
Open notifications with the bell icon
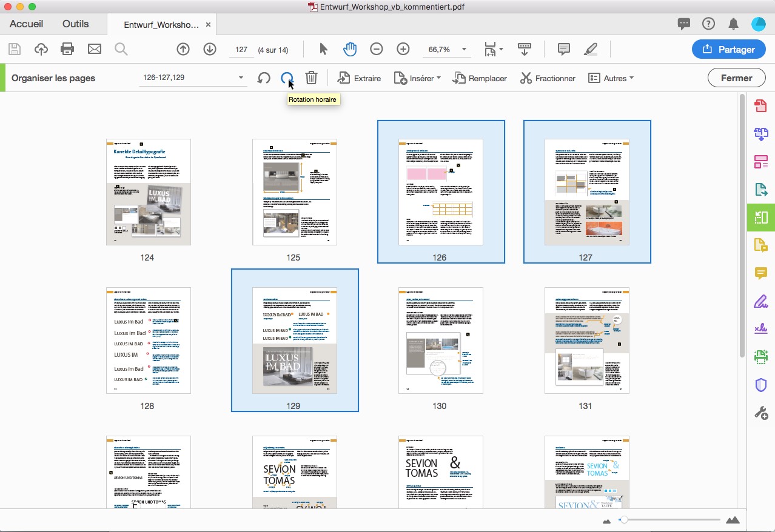(733, 24)
